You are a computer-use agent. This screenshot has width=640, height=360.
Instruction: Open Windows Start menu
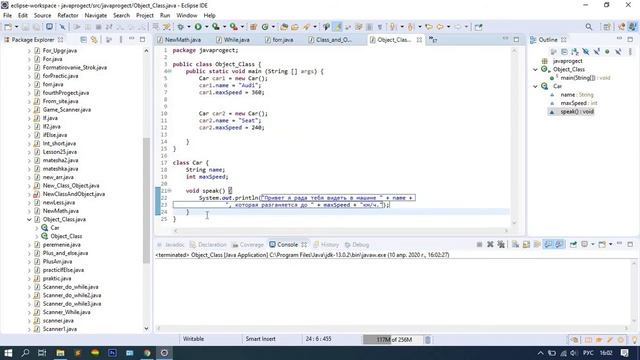click(x=8, y=353)
